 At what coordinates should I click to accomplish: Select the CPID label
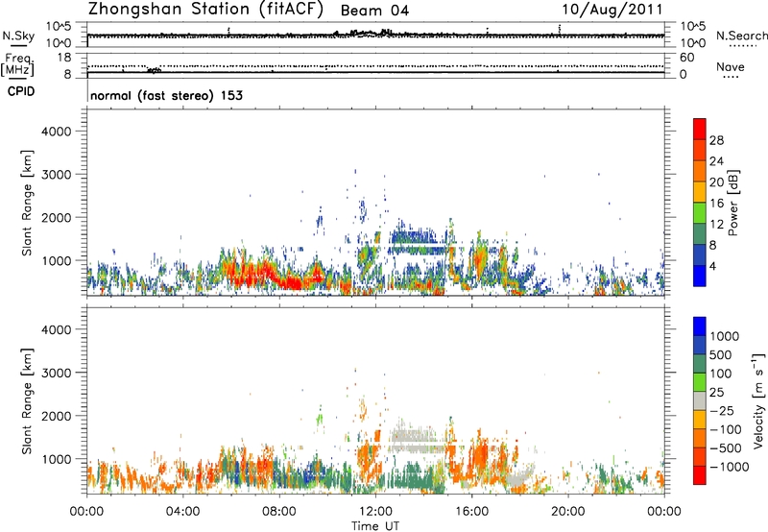coord(20,91)
